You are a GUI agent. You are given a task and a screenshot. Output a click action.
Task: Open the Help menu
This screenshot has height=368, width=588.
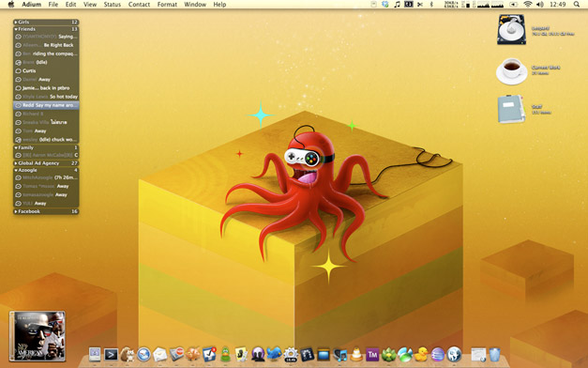click(219, 4)
